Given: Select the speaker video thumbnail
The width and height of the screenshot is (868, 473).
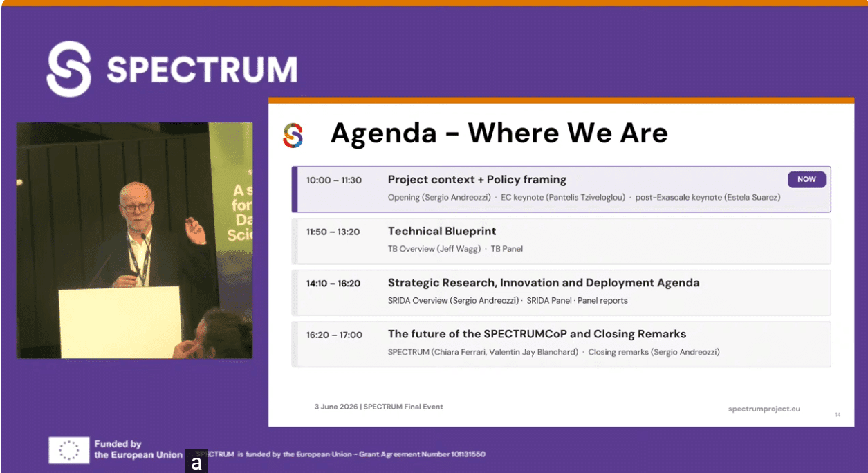Looking at the screenshot, I should 135,241.
